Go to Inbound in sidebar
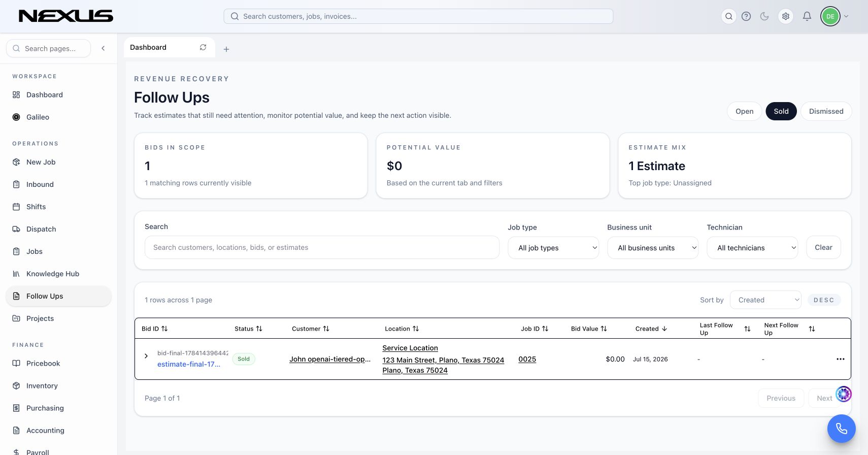 coord(58,184)
